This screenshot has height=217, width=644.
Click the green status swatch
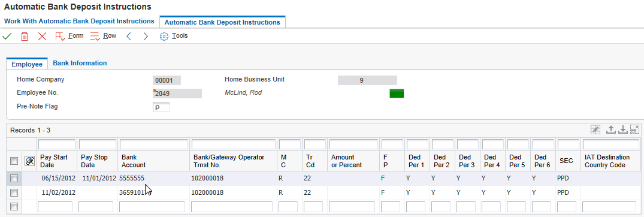tap(397, 94)
